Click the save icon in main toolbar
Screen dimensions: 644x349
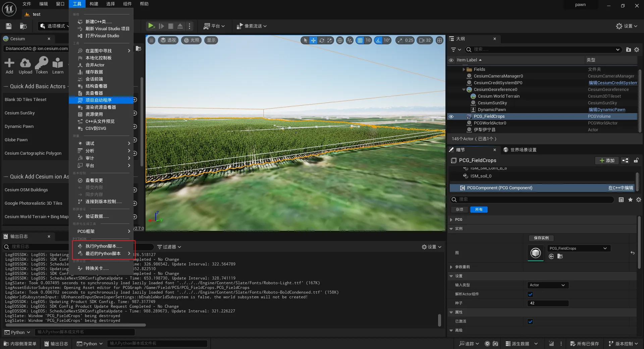point(9,26)
